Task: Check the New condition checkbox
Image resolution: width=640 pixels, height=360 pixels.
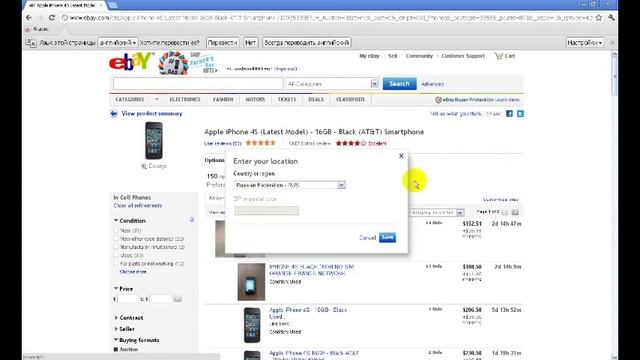Action: (x=116, y=231)
